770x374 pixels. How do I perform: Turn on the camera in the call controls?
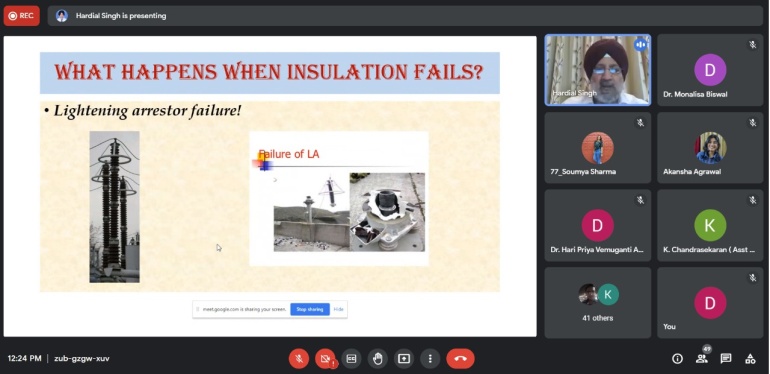click(x=325, y=359)
